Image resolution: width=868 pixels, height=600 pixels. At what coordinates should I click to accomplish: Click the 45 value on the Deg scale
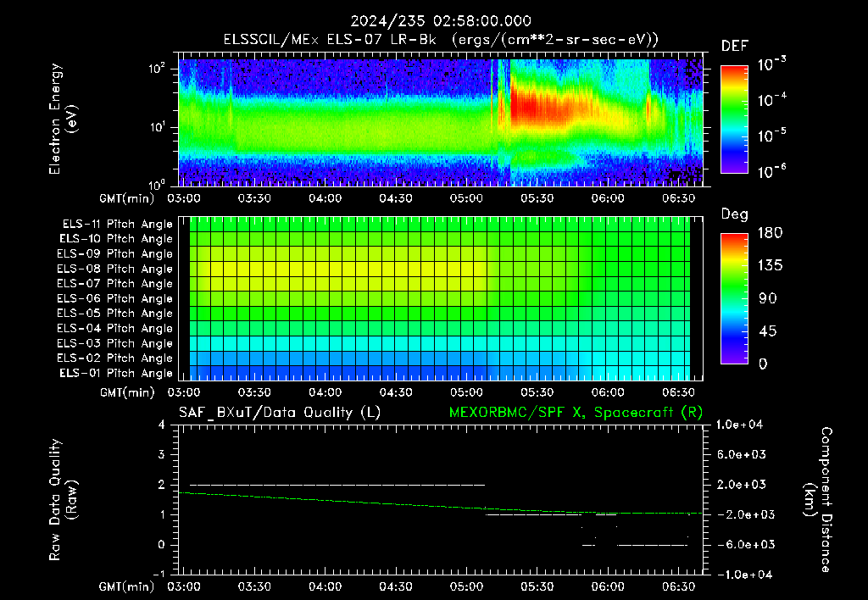click(x=767, y=331)
